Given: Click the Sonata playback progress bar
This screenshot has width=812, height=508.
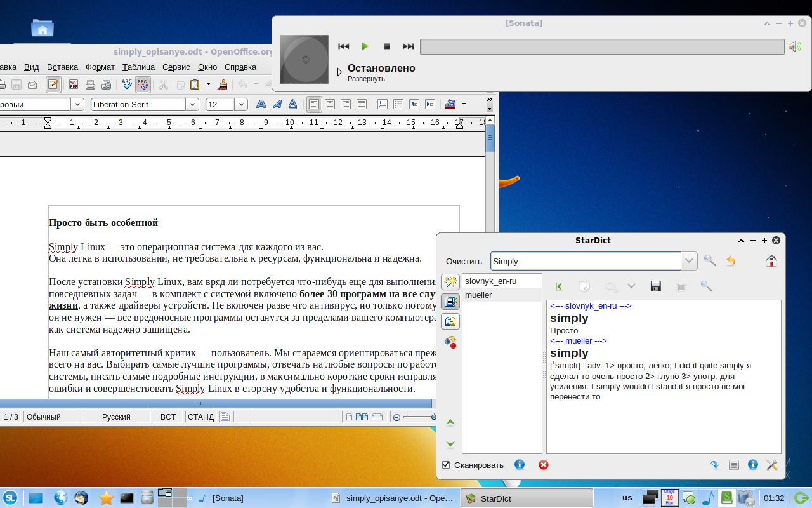Looking at the screenshot, I should pyautogui.click(x=601, y=46).
